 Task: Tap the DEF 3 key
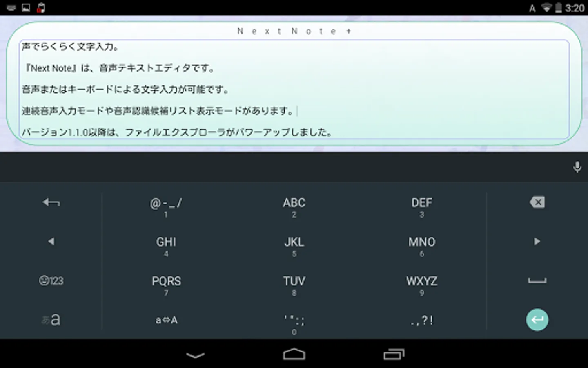(x=422, y=206)
